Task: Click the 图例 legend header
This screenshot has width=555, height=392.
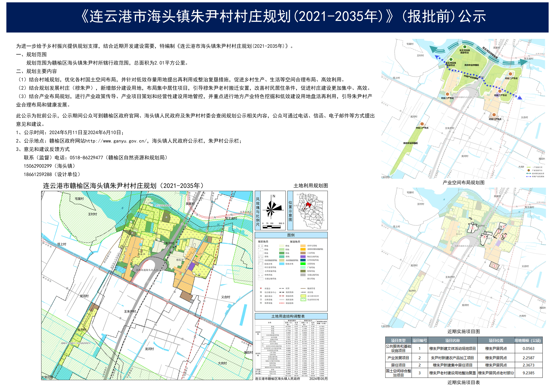Action: tap(291, 235)
